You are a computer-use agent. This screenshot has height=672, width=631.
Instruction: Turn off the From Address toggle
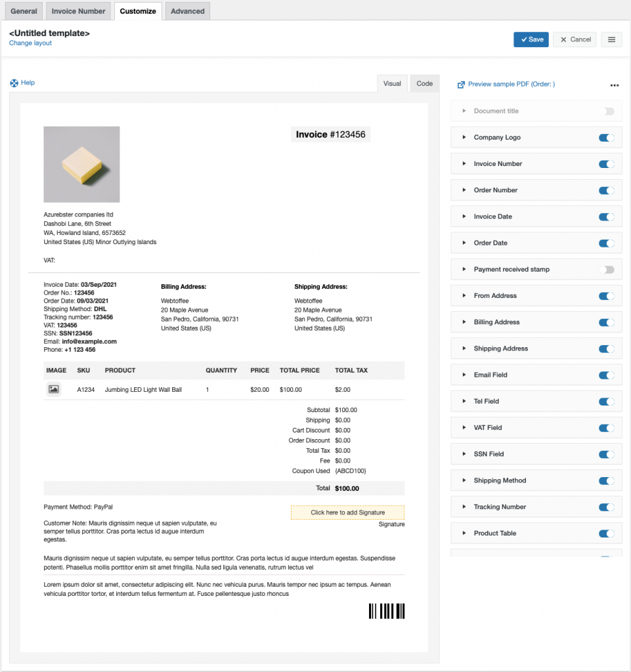[607, 296]
